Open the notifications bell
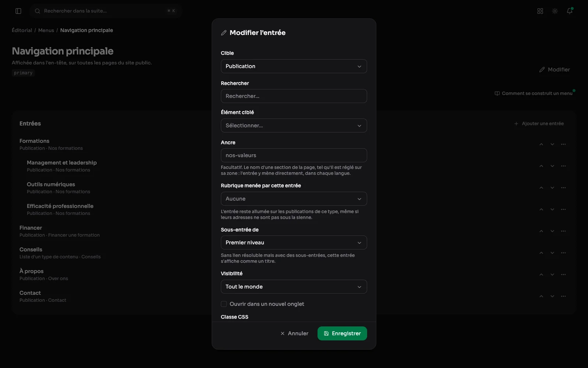588x368 pixels. (x=570, y=11)
